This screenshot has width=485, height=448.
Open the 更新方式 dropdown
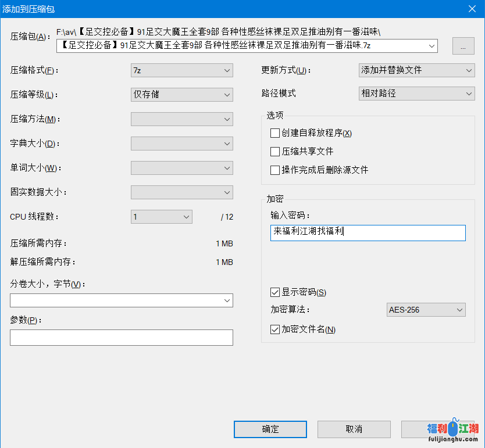pyautogui.click(x=416, y=70)
